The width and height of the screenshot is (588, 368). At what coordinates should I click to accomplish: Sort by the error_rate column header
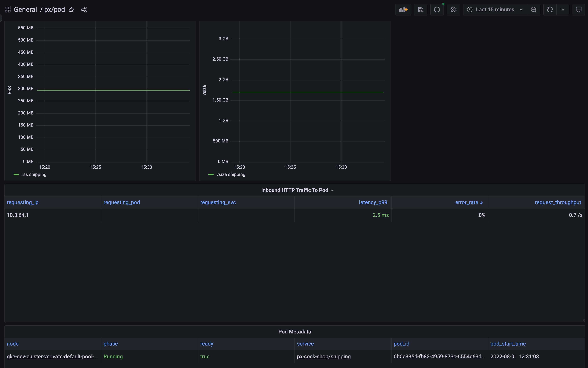pos(467,202)
